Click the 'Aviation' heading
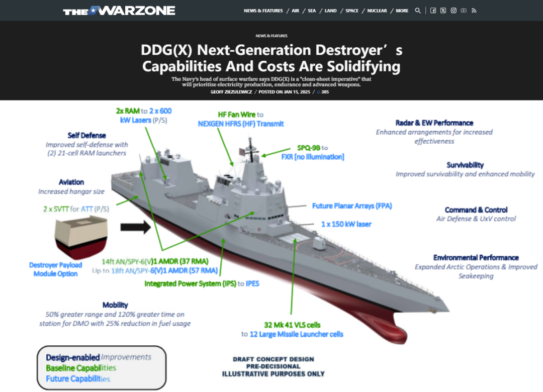The width and height of the screenshot is (543, 392). point(71,182)
